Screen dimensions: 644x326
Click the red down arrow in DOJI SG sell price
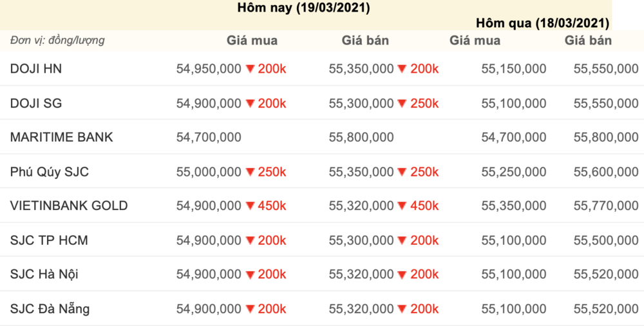[402, 104]
